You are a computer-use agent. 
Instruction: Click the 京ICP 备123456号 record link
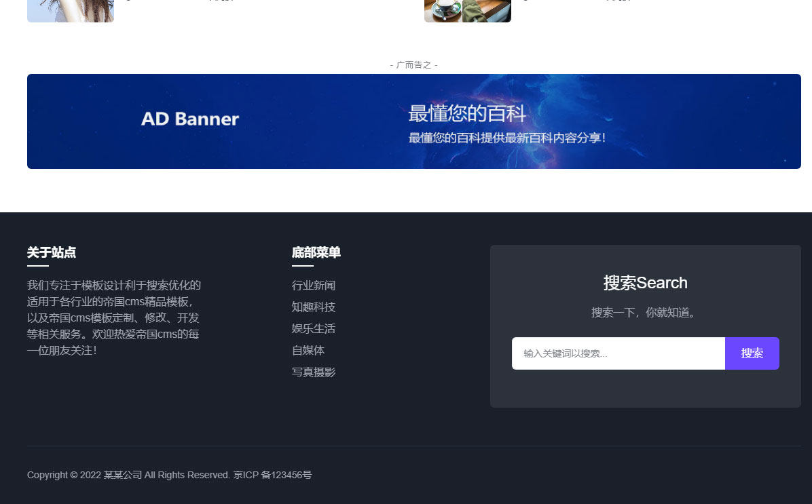click(x=272, y=476)
